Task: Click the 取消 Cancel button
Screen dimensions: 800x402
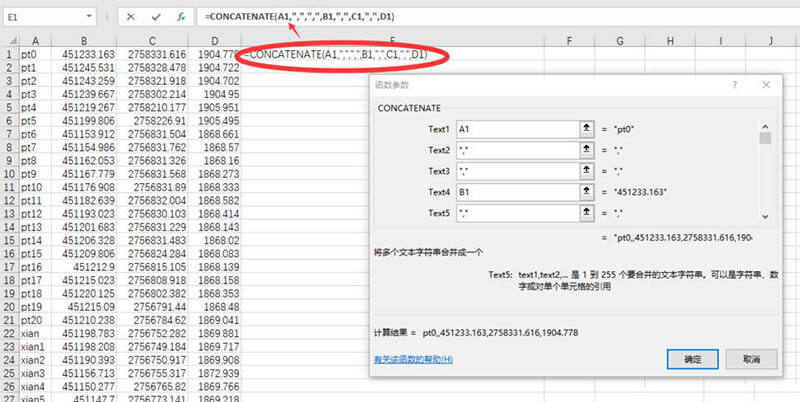Action: click(x=752, y=359)
